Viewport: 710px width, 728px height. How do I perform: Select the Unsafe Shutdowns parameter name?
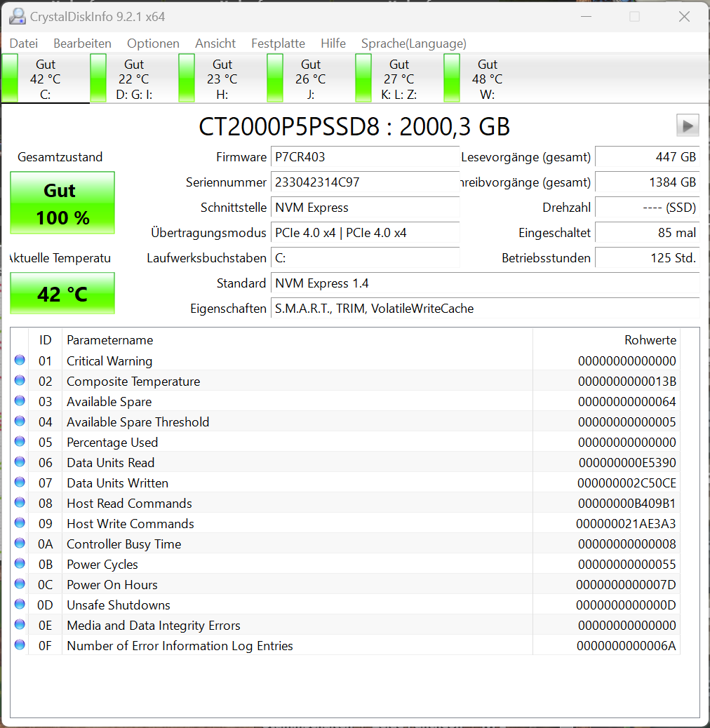pyautogui.click(x=119, y=605)
